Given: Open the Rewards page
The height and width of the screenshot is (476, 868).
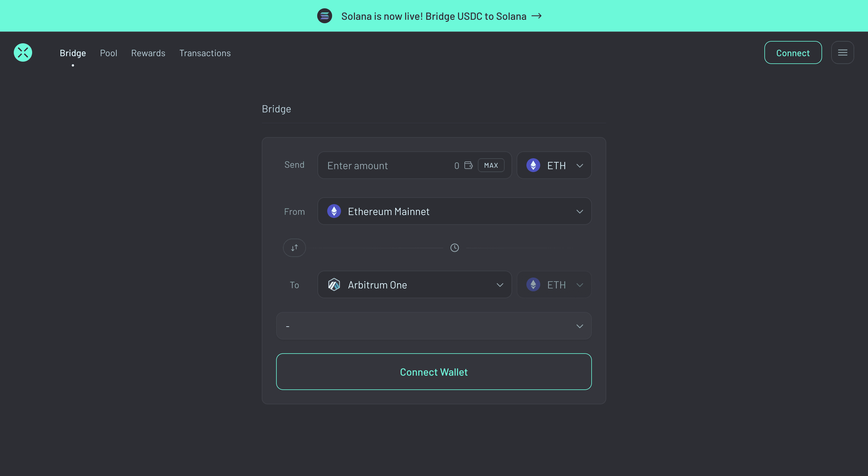Looking at the screenshot, I should pyautogui.click(x=148, y=53).
